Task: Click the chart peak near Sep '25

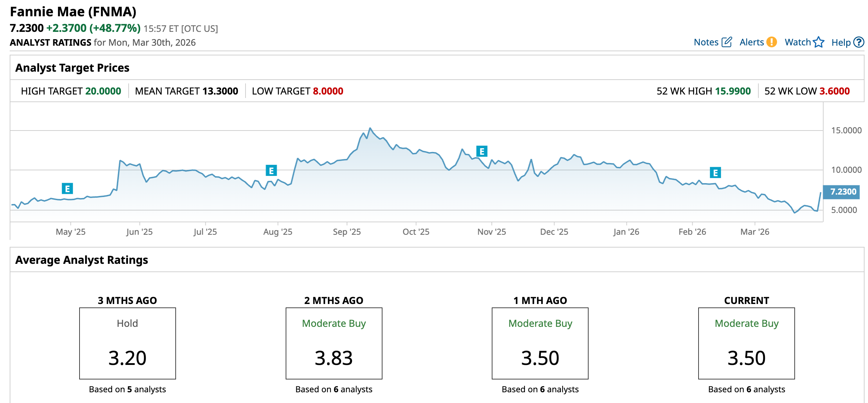Action: (370, 128)
